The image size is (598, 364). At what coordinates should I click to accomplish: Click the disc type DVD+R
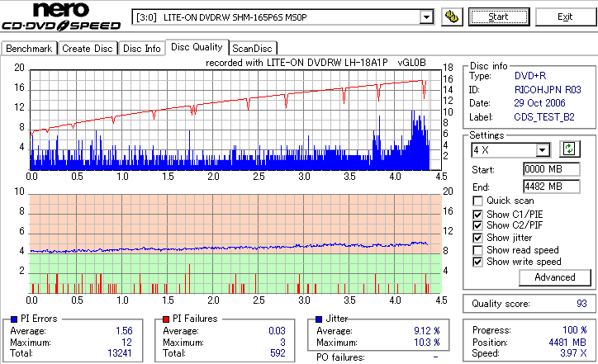coord(530,76)
